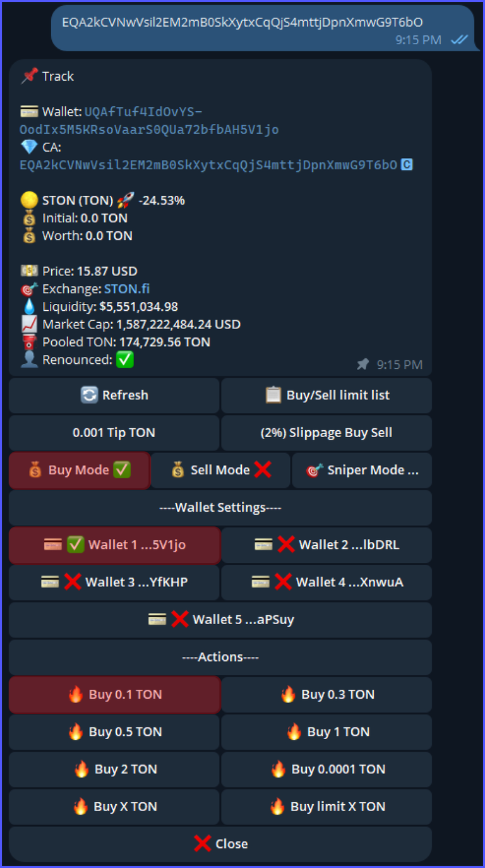Click the Refresh button

pos(114,395)
